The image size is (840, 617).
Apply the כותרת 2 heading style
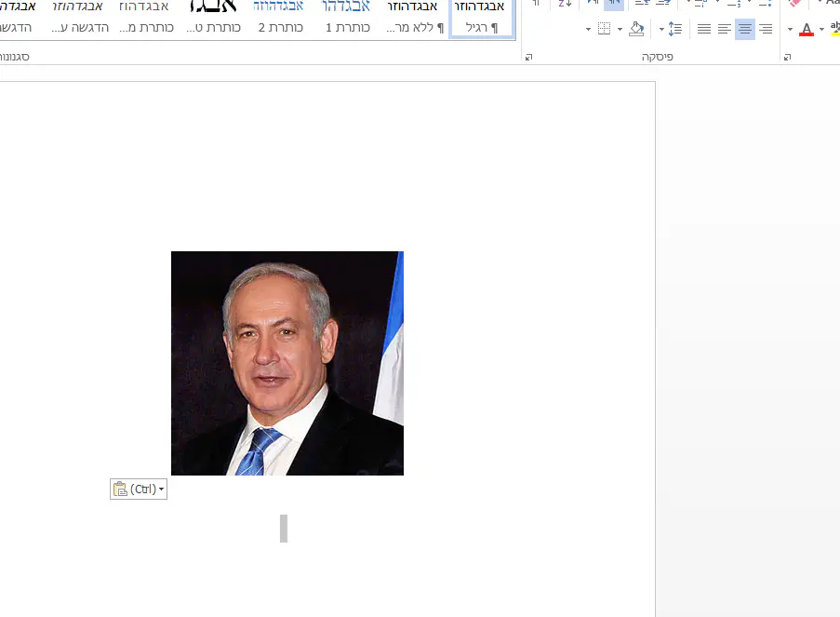[278, 19]
